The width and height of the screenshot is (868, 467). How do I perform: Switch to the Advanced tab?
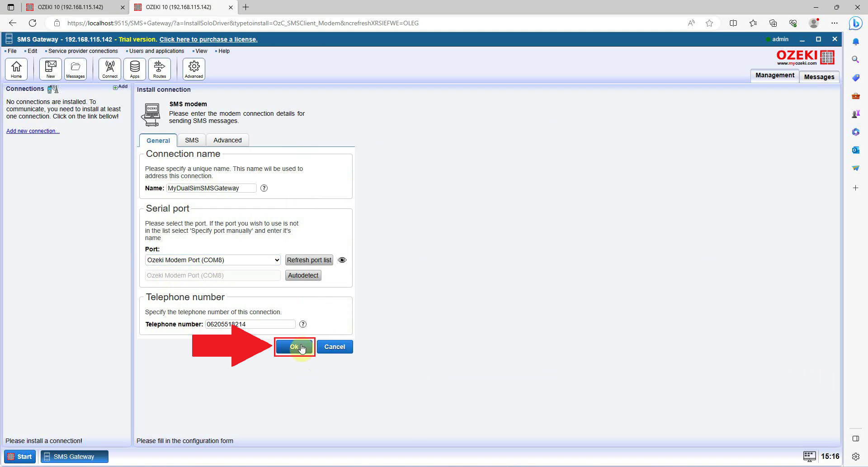coord(227,140)
